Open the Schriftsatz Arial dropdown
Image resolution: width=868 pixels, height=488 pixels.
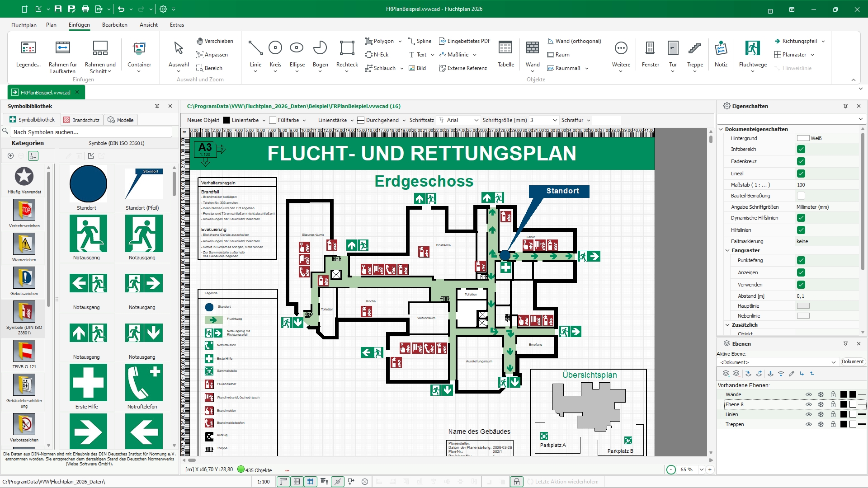(476, 120)
